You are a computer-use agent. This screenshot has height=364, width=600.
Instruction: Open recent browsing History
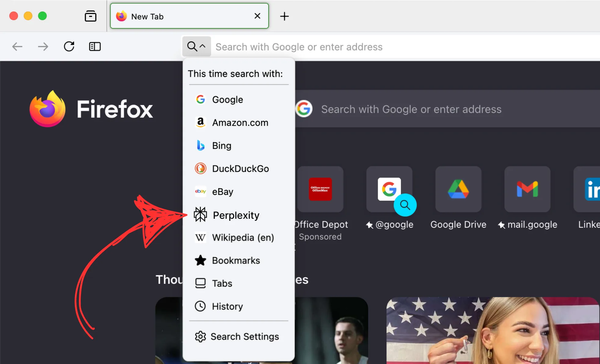pyautogui.click(x=227, y=306)
